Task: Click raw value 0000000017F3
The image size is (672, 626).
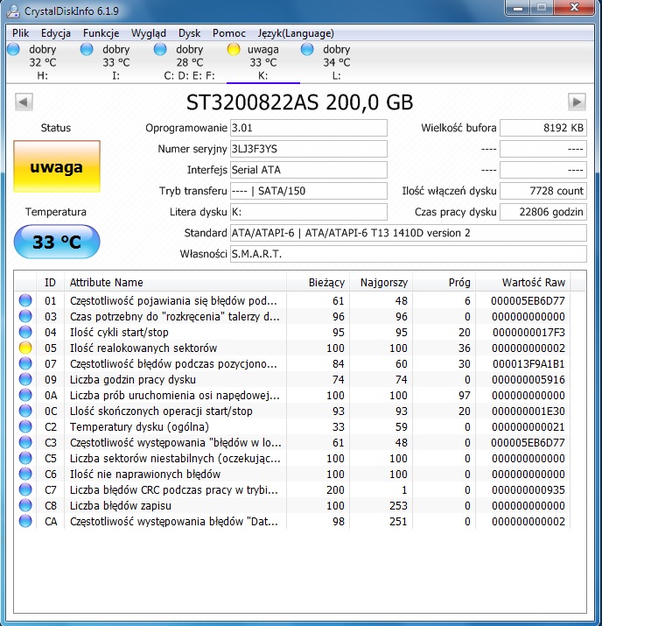Action: (528, 333)
